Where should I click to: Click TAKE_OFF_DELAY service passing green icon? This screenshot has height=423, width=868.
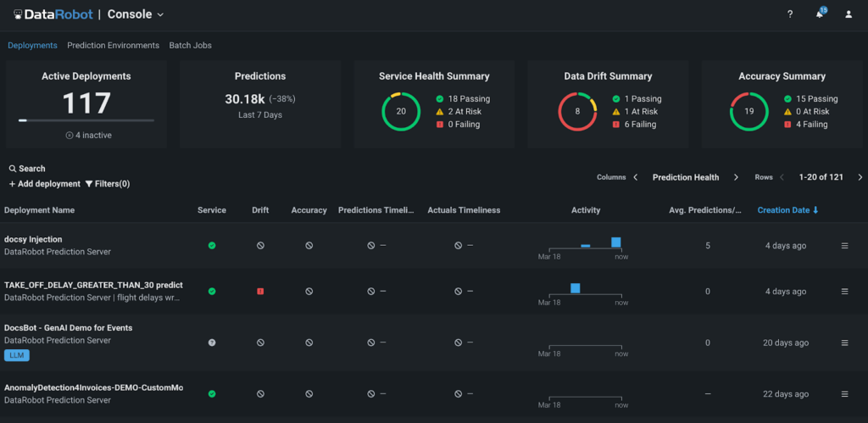click(x=212, y=292)
